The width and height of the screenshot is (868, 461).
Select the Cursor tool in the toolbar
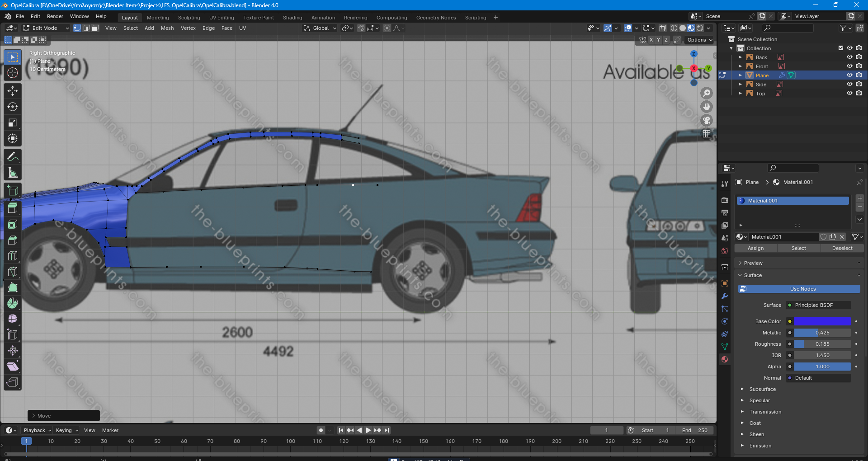tap(13, 73)
